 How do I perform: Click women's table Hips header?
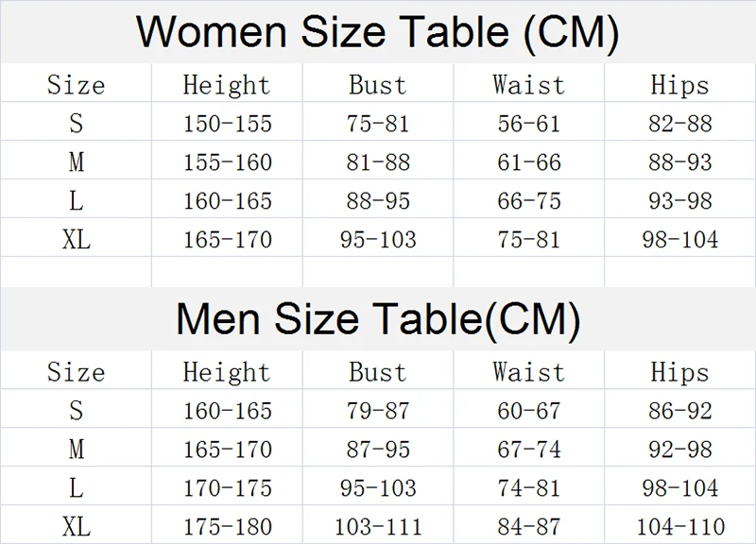(x=679, y=85)
